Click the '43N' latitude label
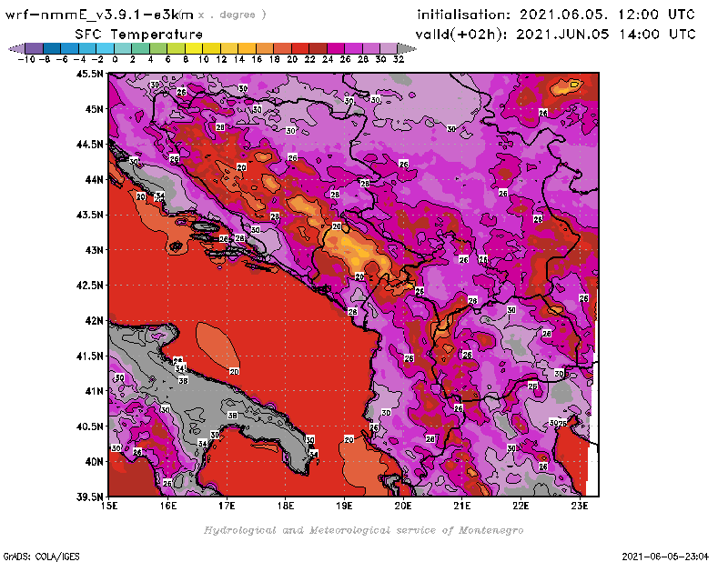This screenshot has width=728, height=562. [94, 250]
